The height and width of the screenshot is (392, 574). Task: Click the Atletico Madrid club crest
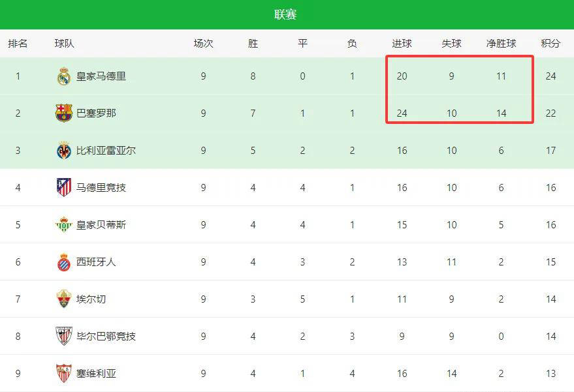click(x=63, y=188)
